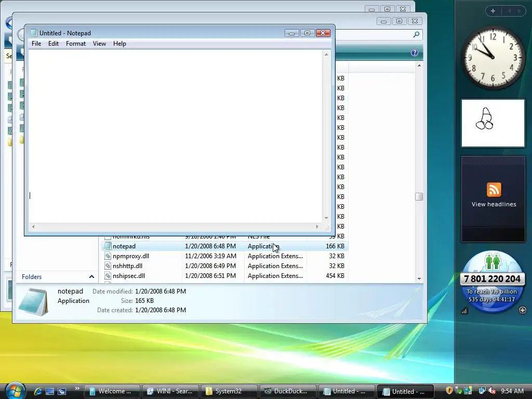This screenshot has height=399, width=532.
Task: Click the Explorer file list scroll down arrow
Action: (x=419, y=278)
